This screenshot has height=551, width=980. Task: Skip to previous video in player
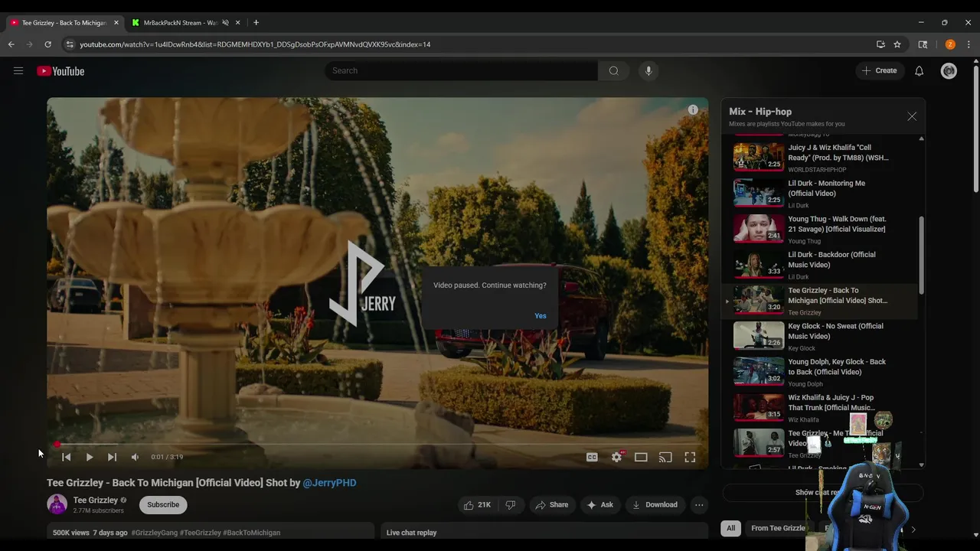point(67,457)
